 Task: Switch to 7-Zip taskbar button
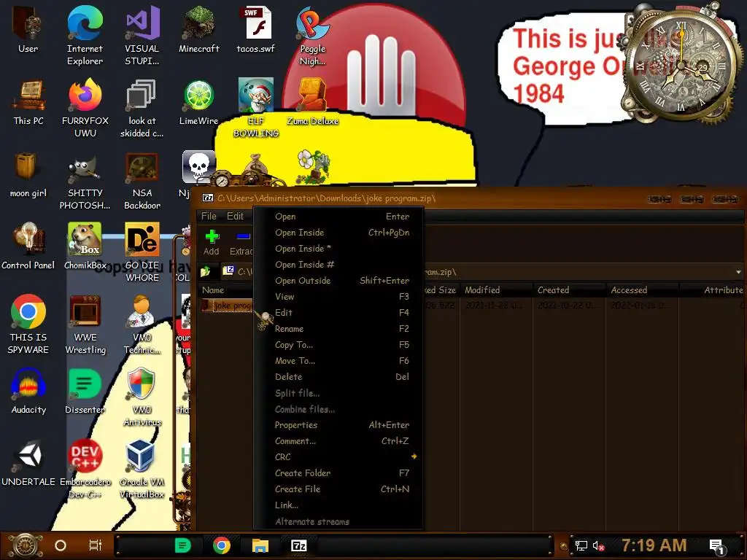(298, 545)
